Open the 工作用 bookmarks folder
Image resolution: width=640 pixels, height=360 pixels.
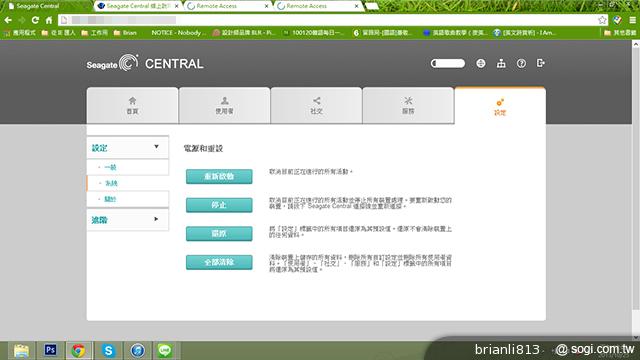94,33
